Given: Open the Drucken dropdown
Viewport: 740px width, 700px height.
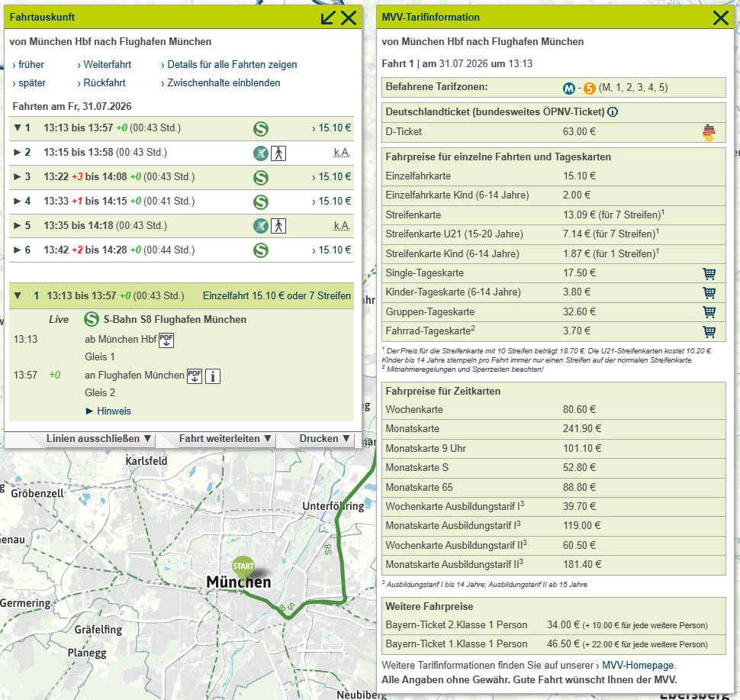Looking at the screenshot, I should 325,439.
